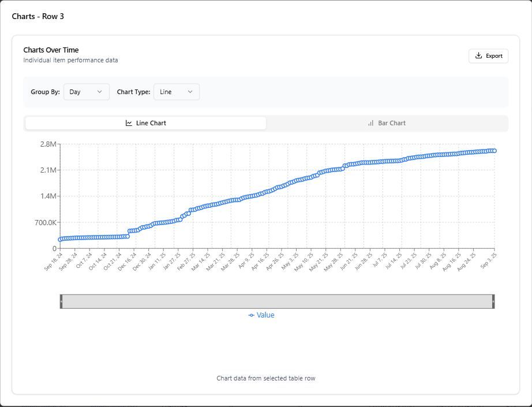Click the first data point on the line chart
Image resolution: width=532 pixels, height=407 pixels.
[x=59, y=238]
